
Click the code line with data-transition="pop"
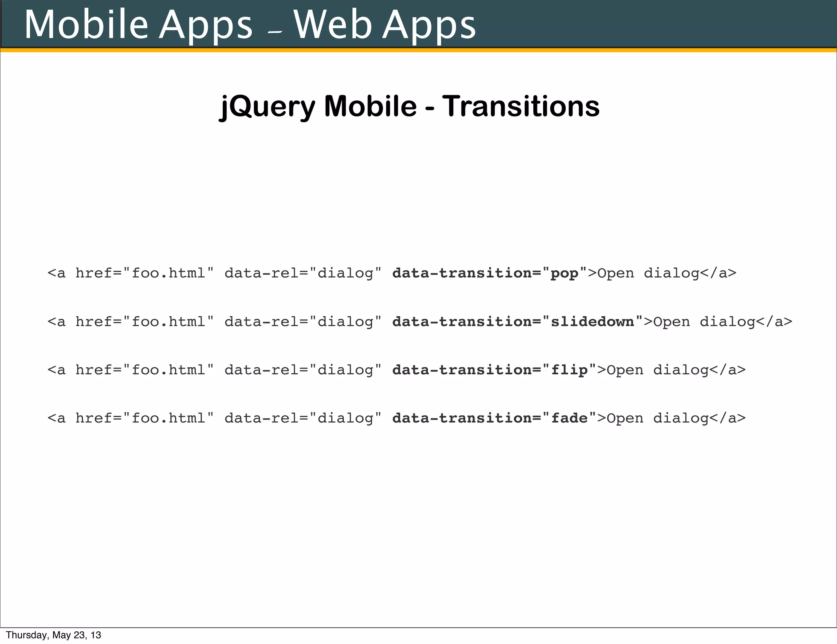point(392,273)
